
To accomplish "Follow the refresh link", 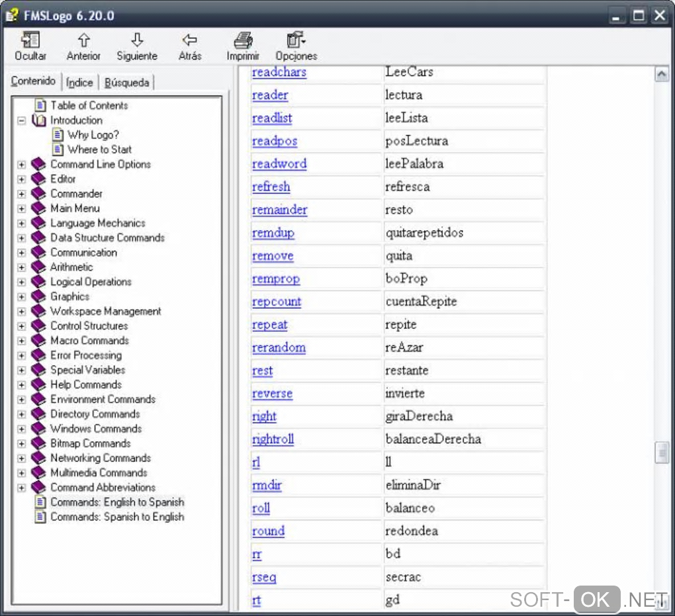I will pyautogui.click(x=271, y=187).
